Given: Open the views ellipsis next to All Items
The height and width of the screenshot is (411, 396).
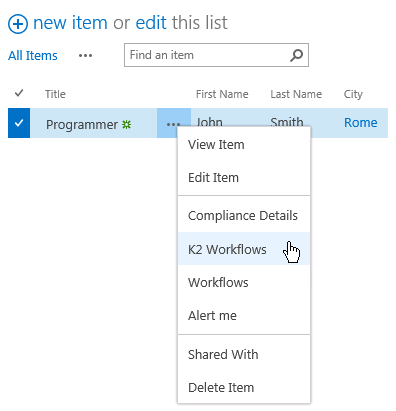Looking at the screenshot, I should [x=85, y=56].
